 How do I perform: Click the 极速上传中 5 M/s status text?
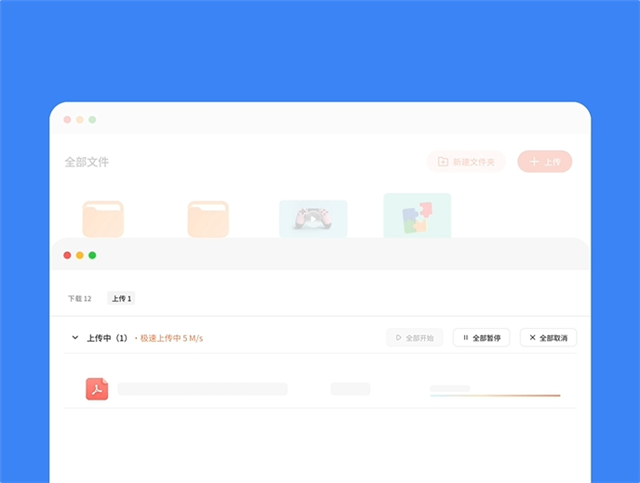click(x=171, y=338)
